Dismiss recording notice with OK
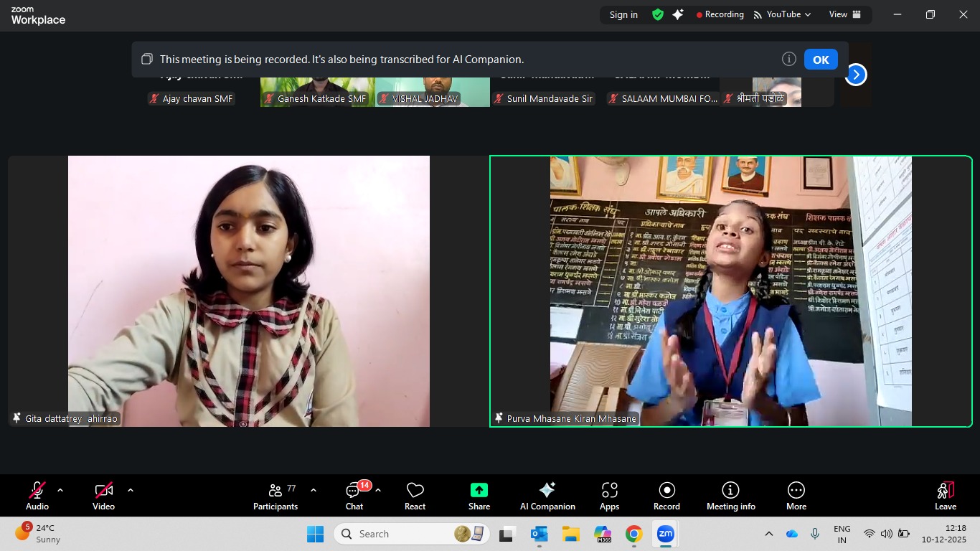Screen dimensions: 980x551 pos(821,60)
